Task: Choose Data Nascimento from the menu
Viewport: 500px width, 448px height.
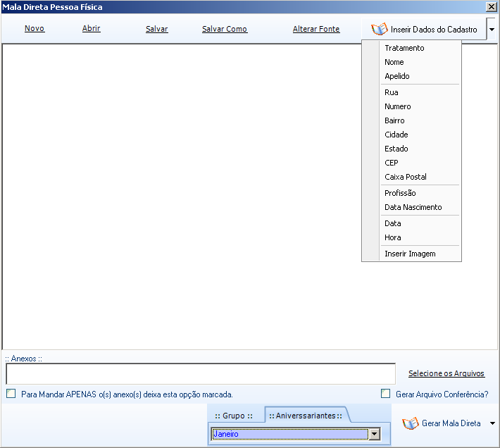Action: tap(413, 207)
